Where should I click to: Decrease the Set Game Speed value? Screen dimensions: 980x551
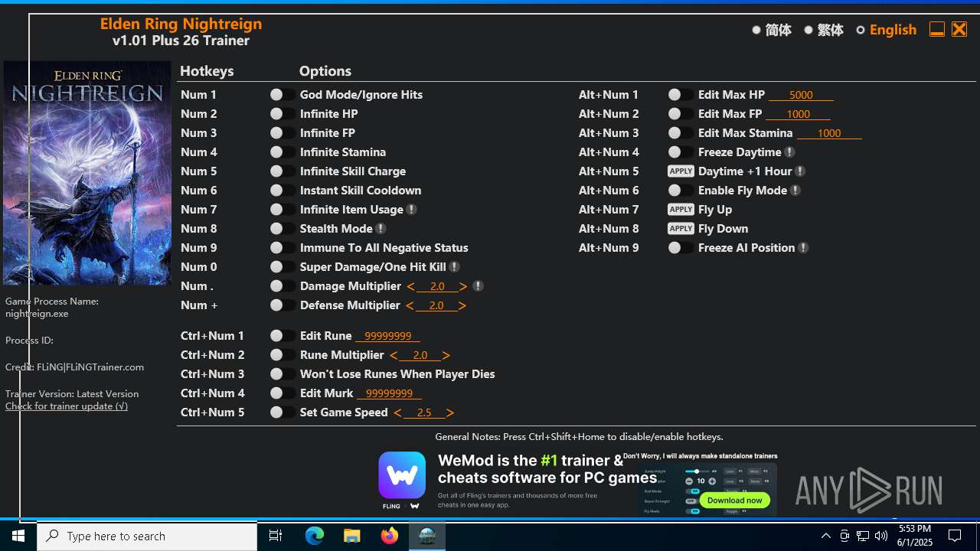pos(397,412)
